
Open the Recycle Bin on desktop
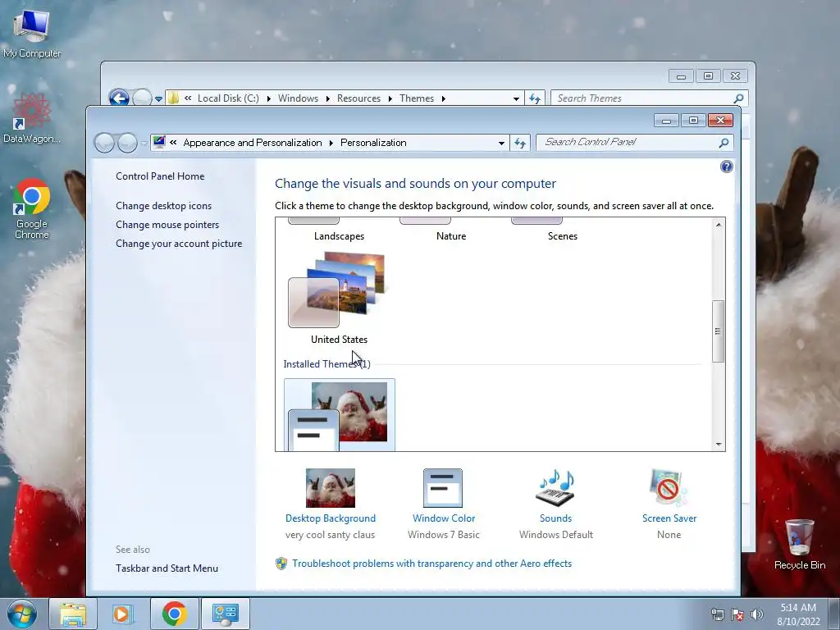pos(799,545)
